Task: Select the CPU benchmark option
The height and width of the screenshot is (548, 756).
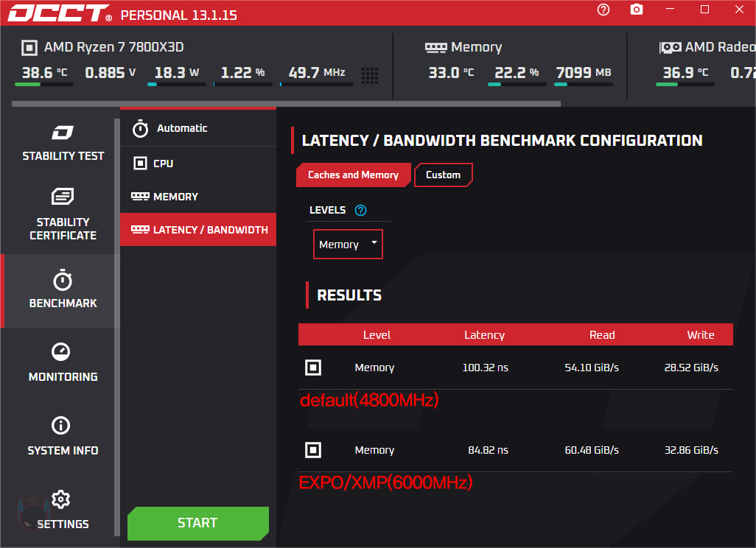Action: 198,164
